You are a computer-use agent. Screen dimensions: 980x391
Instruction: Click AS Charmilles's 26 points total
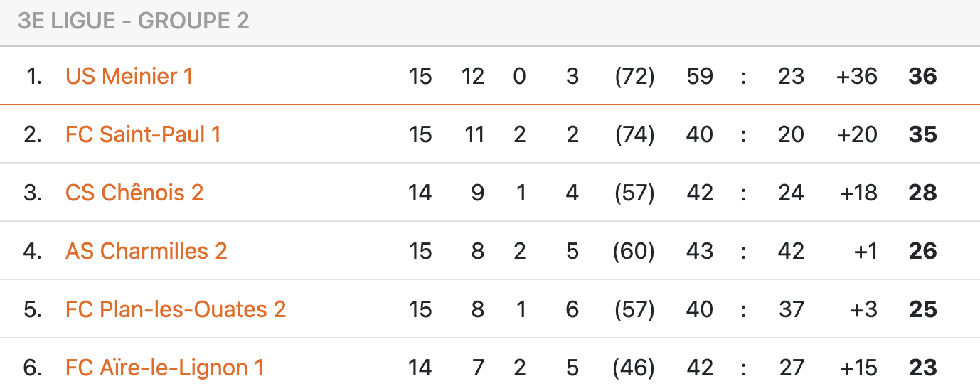pyautogui.click(x=922, y=251)
